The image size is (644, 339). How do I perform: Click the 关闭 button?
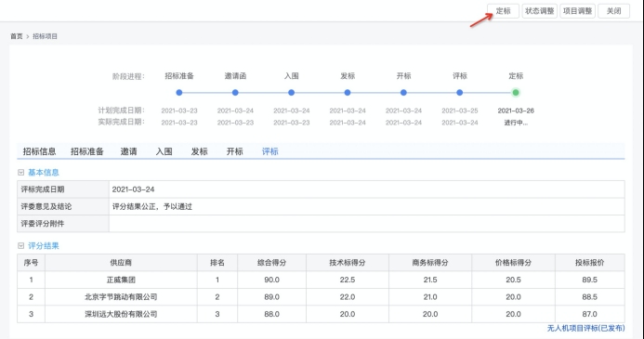[x=613, y=11]
